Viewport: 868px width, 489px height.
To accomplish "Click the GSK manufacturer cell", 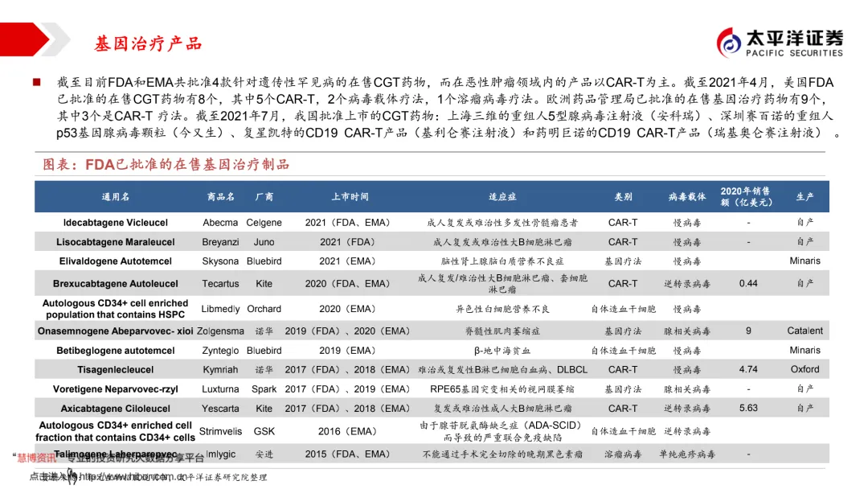I will (x=264, y=431).
